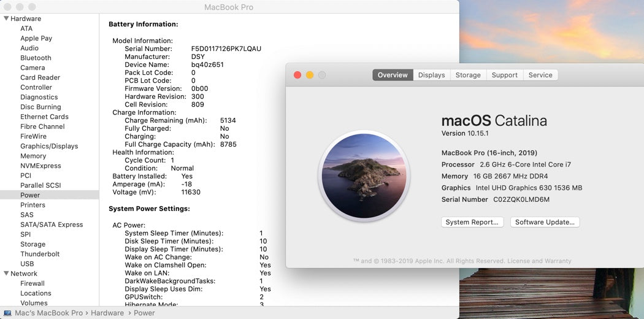Open the Service tab

pos(540,75)
